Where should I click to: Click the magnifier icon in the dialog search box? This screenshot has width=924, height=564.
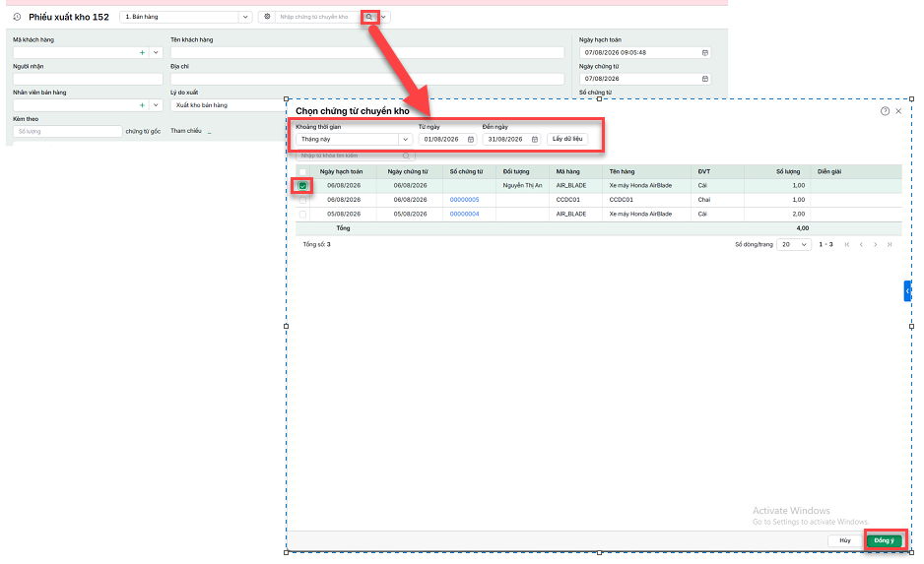click(x=406, y=156)
